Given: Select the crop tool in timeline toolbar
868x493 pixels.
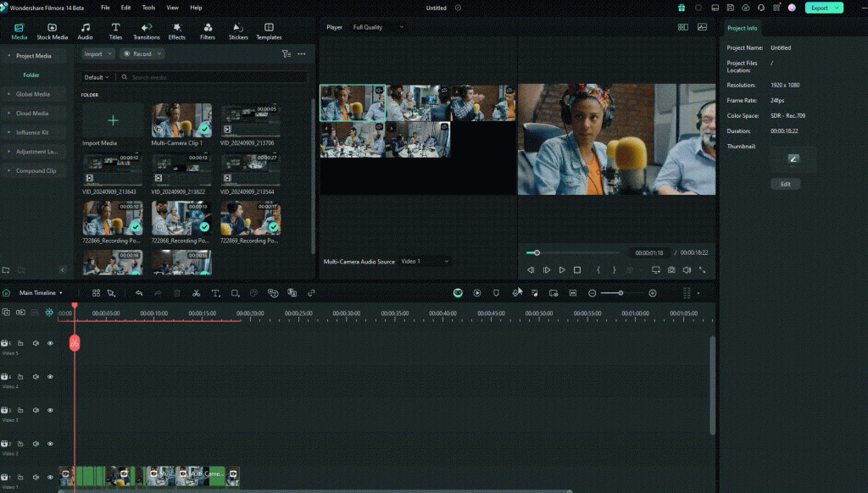Looking at the screenshot, I should point(235,293).
